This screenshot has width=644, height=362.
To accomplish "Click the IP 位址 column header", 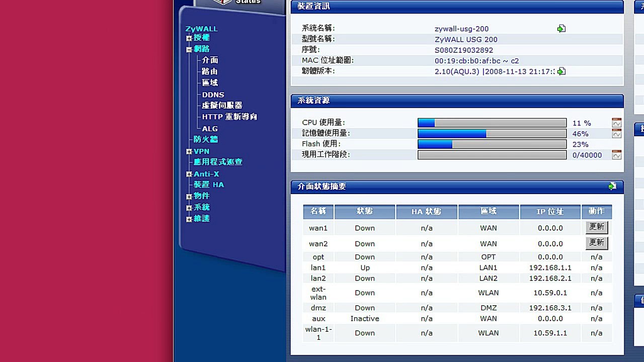I will (550, 212).
